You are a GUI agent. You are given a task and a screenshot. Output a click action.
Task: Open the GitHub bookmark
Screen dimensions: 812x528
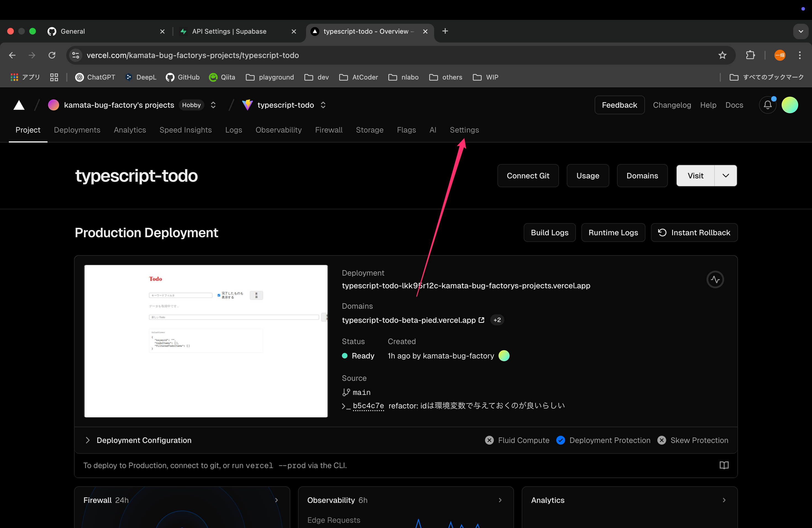tap(183, 77)
